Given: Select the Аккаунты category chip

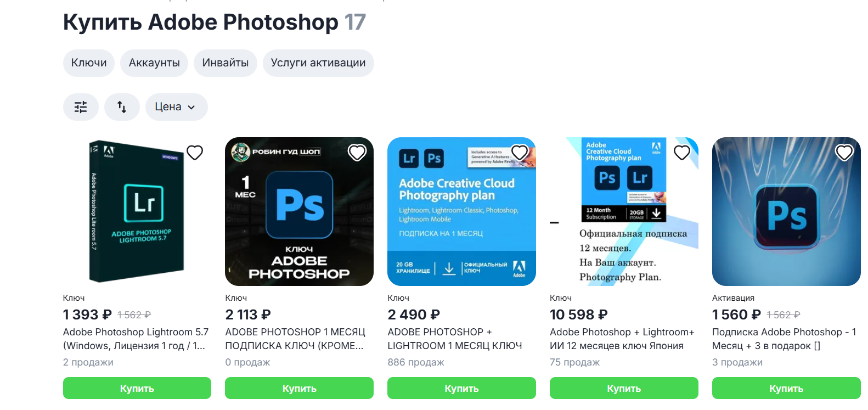Looking at the screenshot, I should click(x=154, y=63).
